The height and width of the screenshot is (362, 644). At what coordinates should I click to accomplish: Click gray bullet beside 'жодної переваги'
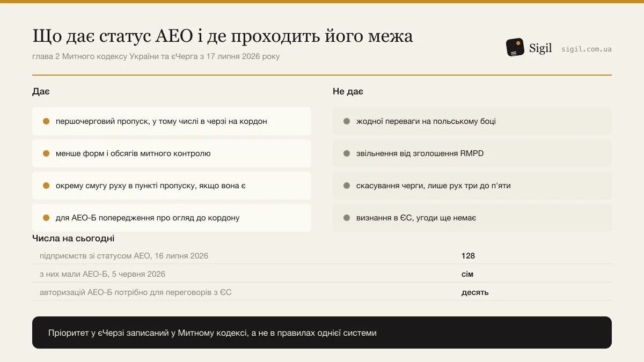pos(347,121)
